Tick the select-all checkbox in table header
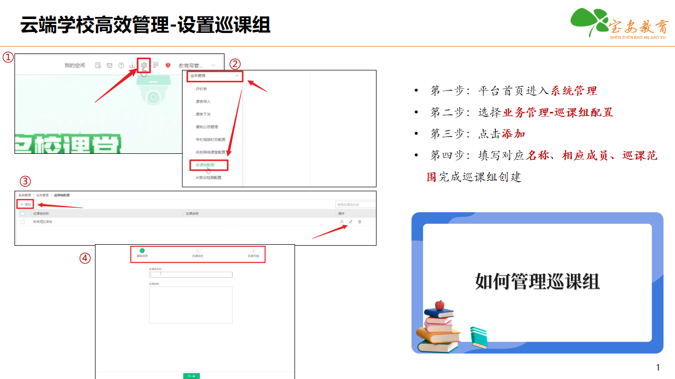The width and height of the screenshot is (675, 379). [22, 214]
